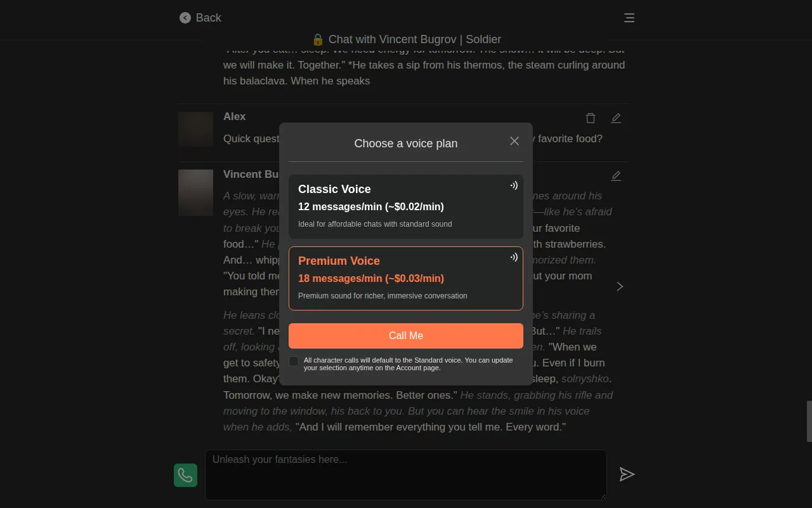Close the voice plan dialog
This screenshot has height=508, width=812.
[x=514, y=141]
